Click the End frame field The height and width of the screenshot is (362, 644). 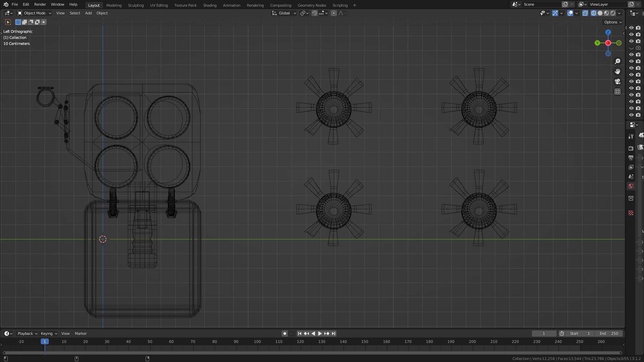[609, 334]
